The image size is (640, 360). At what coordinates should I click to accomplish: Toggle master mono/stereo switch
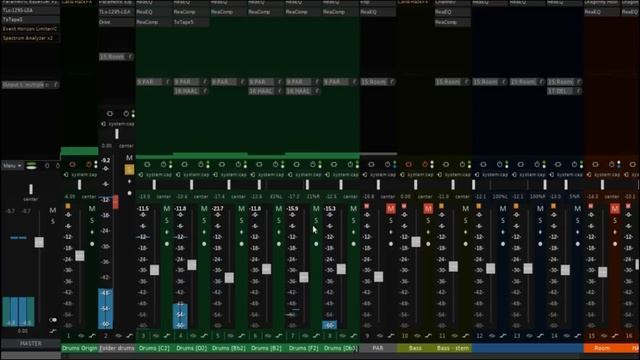point(53,320)
